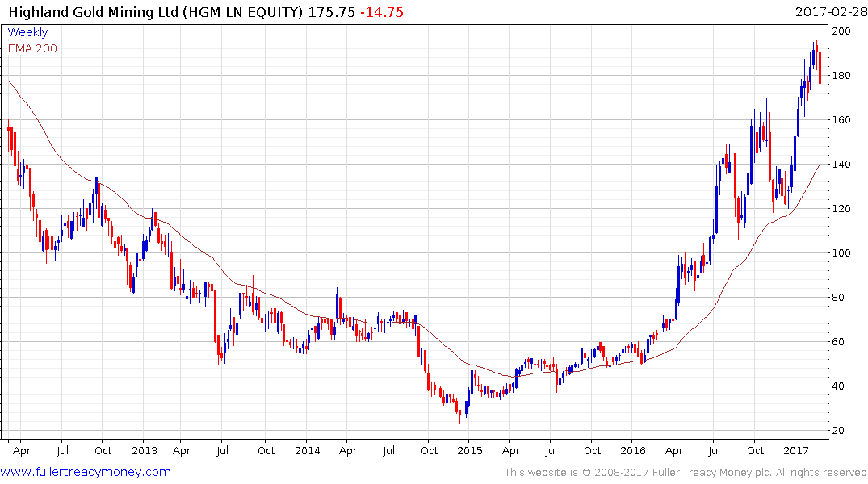Click the 'EMA 200' legend label
868x484 pixels.
[32, 48]
